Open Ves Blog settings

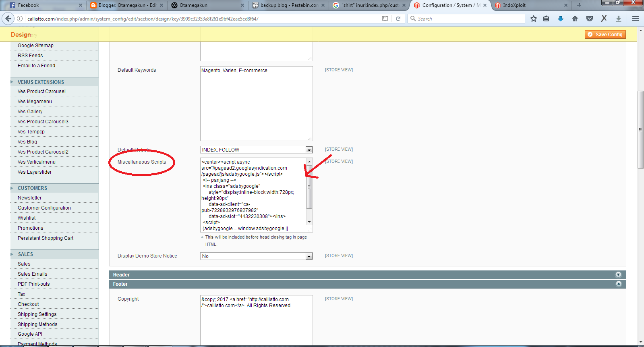[27, 142]
